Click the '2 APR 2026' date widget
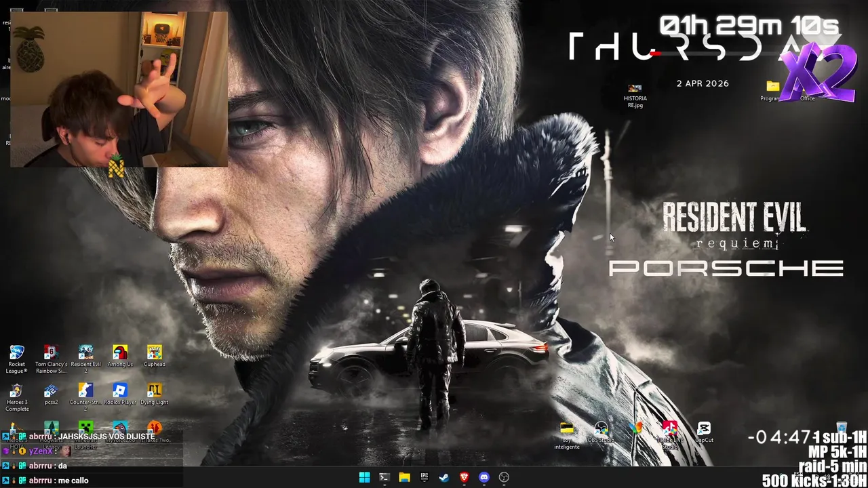The width and height of the screenshot is (868, 488). pos(703,83)
